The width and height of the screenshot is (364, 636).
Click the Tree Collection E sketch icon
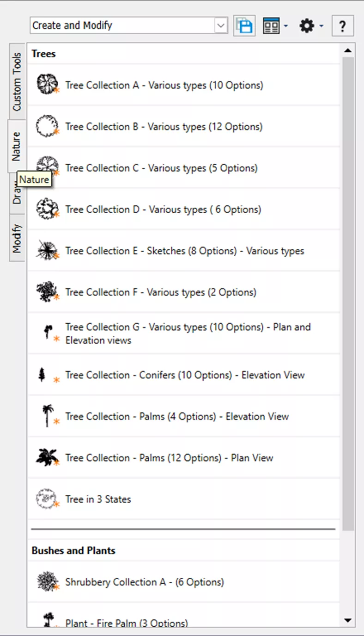click(48, 251)
